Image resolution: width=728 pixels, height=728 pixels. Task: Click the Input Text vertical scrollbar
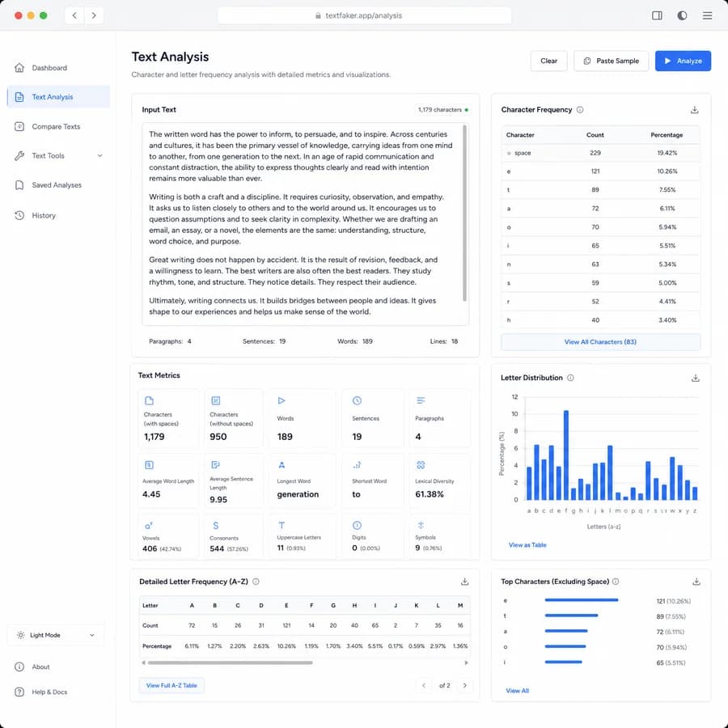coord(465,213)
